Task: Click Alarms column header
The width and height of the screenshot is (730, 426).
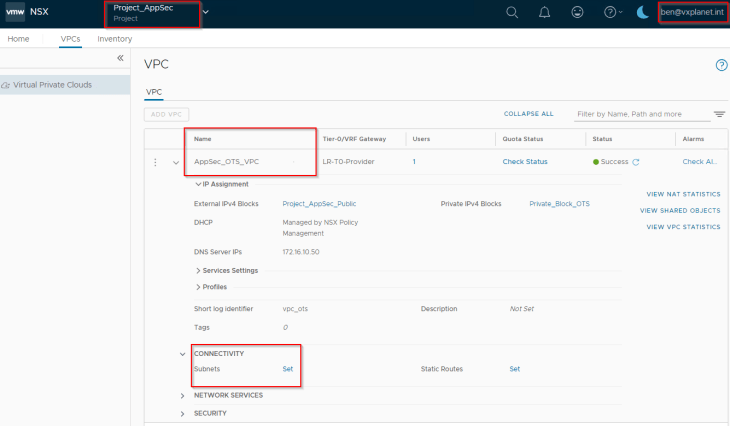Action: [x=693, y=139]
